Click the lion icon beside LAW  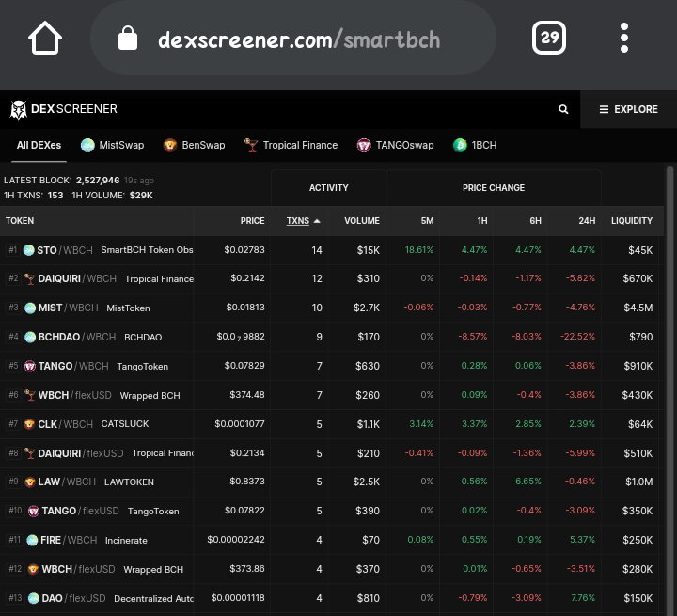[x=29, y=482]
